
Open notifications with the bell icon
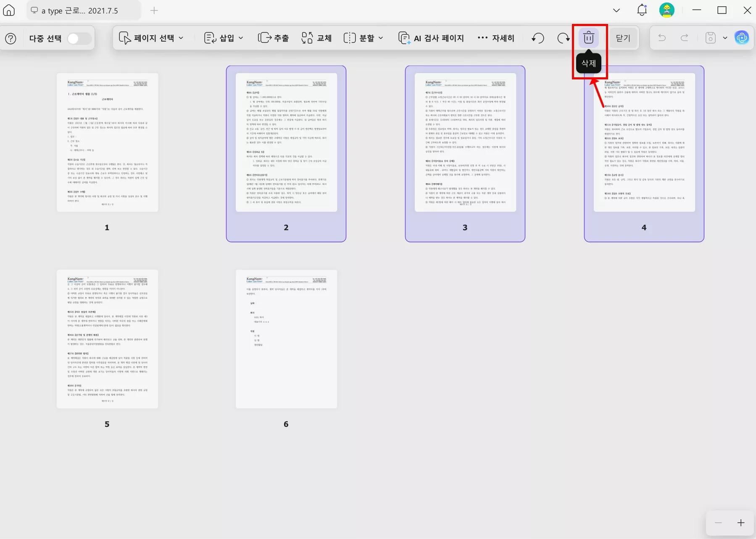pyautogui.click(x=641, y=10)
